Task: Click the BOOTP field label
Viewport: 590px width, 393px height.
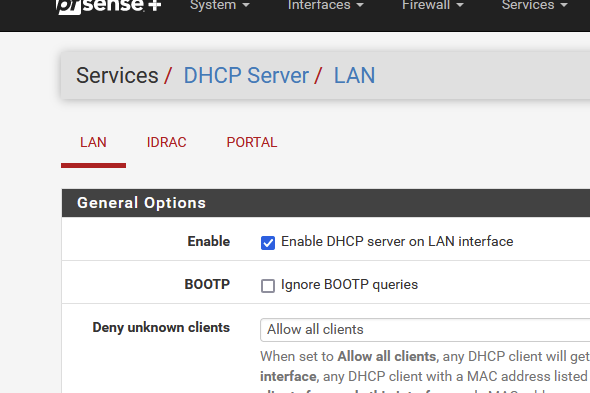Action: tap(207, 284)
